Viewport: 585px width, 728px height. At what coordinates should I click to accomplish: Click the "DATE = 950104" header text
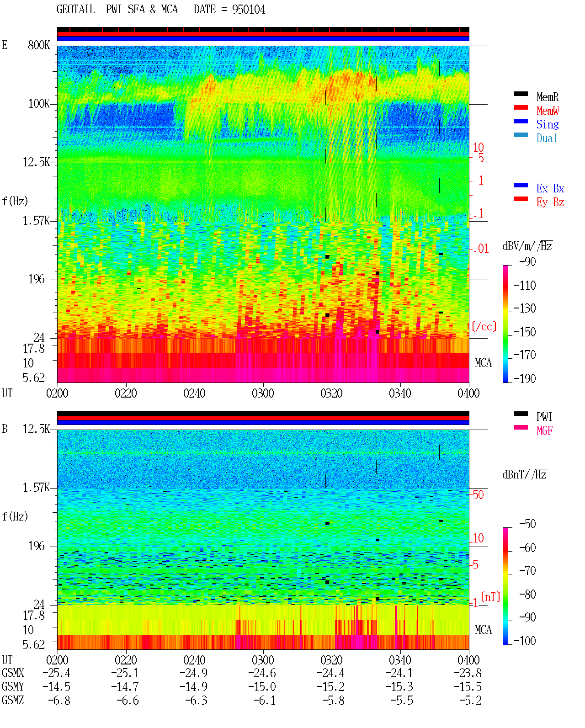(229, 10)
